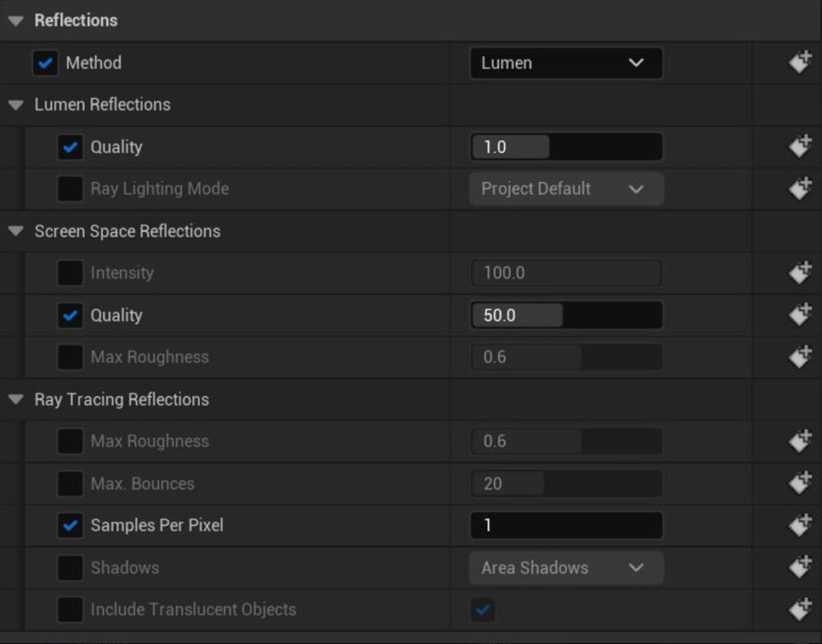Add keyframe for Max. Bounces row
Image resolution: width=822 pixels, height=644 pixels.
(801, 483)
